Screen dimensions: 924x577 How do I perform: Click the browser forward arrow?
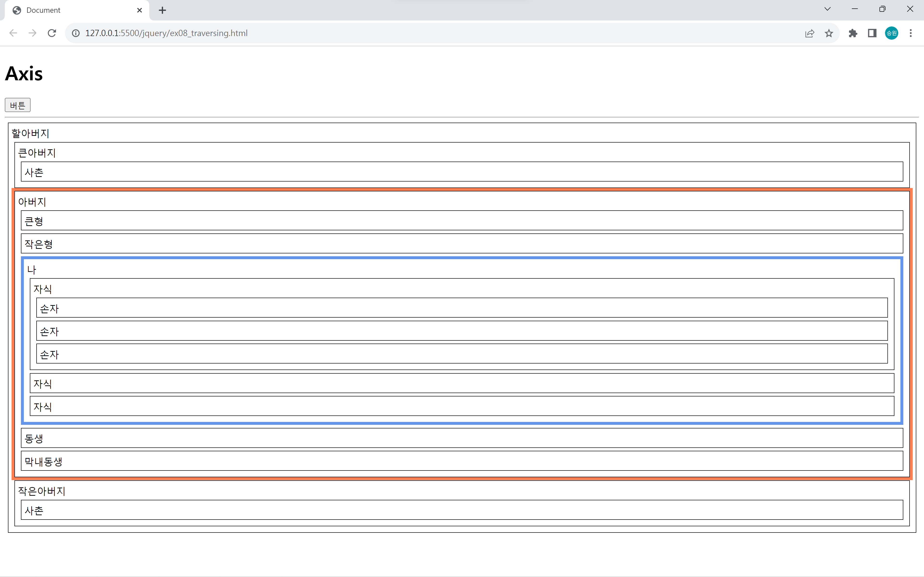(32, 33)
